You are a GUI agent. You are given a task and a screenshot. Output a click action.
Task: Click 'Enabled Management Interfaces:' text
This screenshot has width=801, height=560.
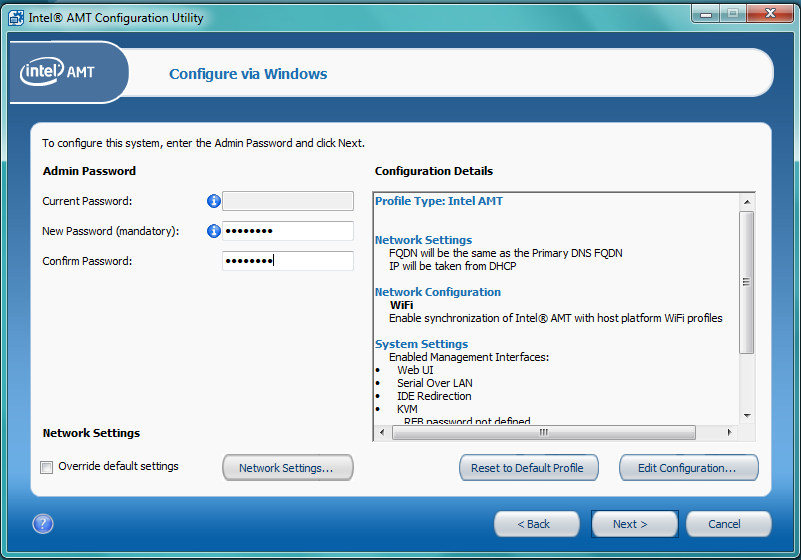pos(469,357)
